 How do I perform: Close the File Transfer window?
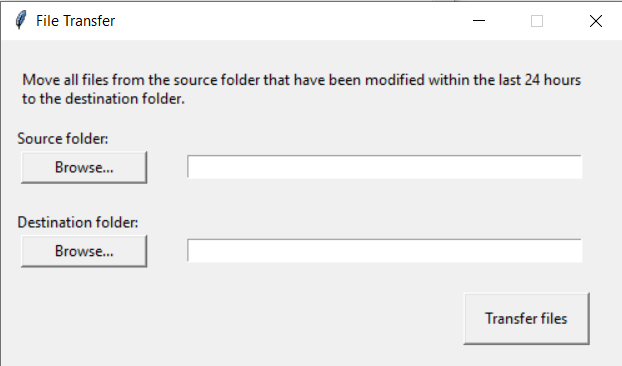pos(595,21)
